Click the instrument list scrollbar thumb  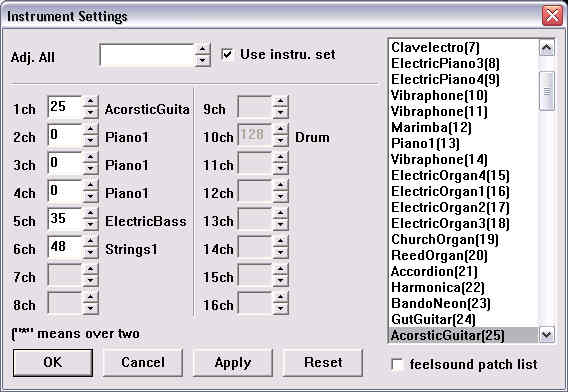547,91
